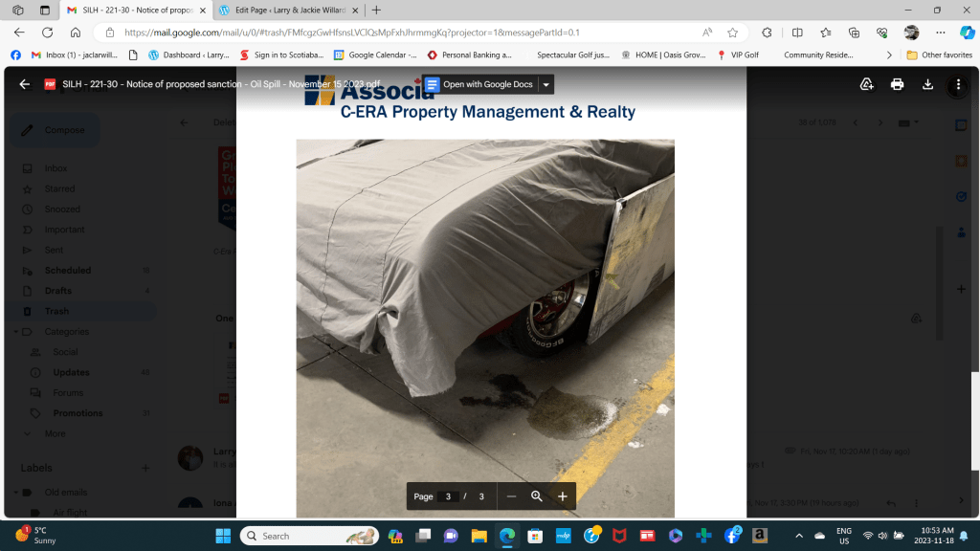The image size is (980, 551).
Task: Open the Other favorites folder
Action: click(x=939, y=55)
